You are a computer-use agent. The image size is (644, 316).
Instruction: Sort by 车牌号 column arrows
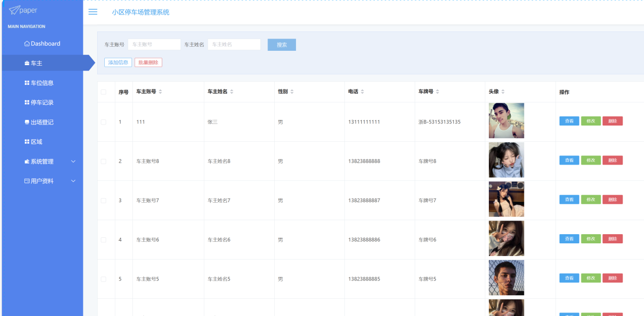(x=437, y=92)
